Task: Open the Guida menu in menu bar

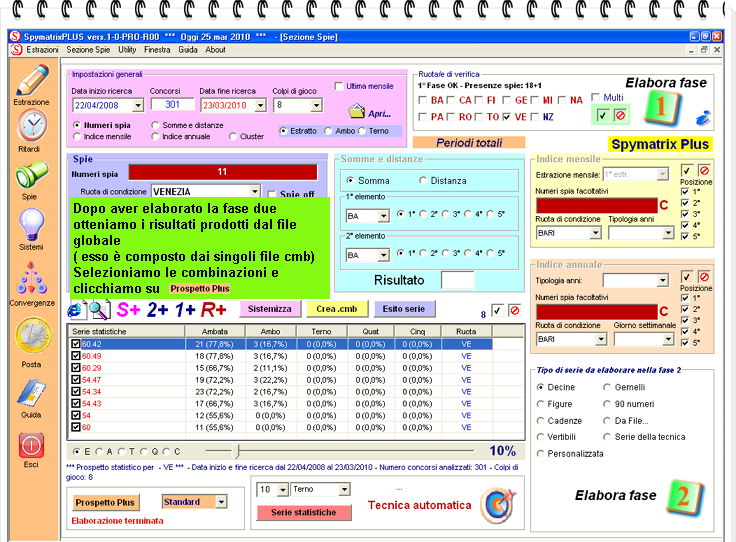Action: pyautogui.click(x=188, y=50)
